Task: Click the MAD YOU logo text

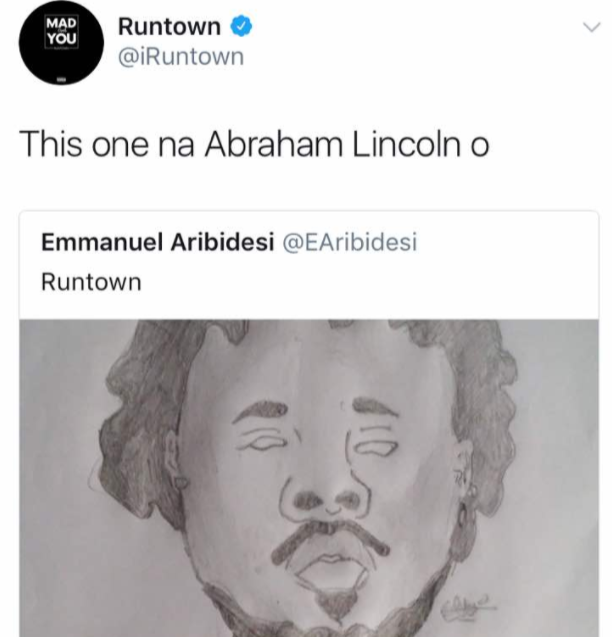Action: coord(61,31)
